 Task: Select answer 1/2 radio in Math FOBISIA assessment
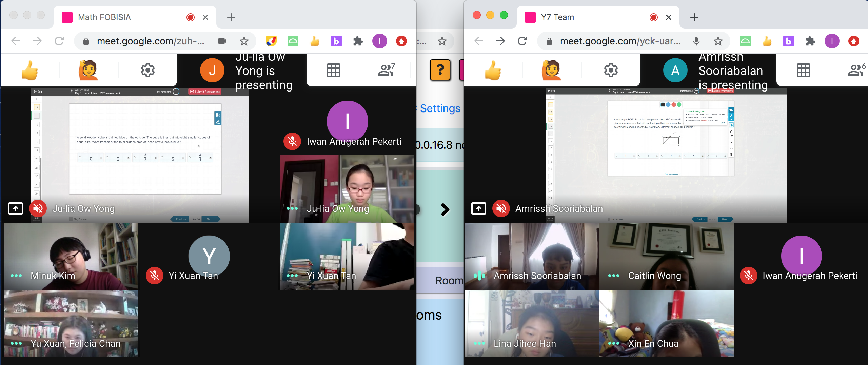(x=162, y=157)
